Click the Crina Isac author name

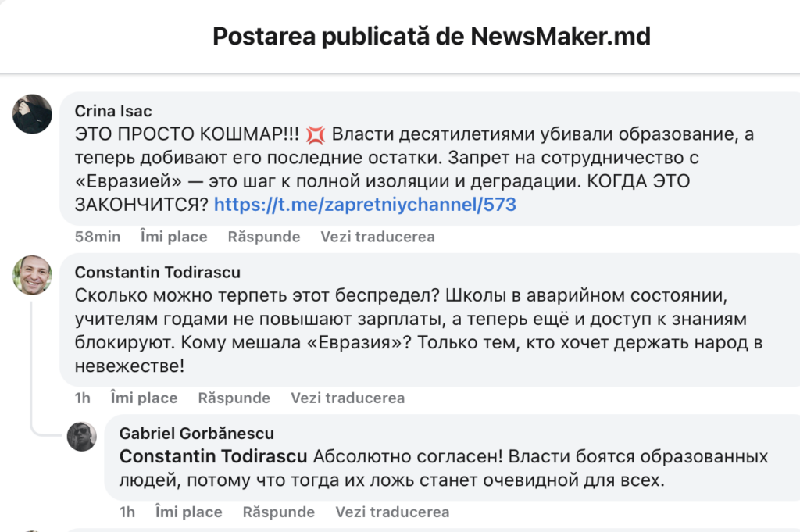tap(113, 111)
